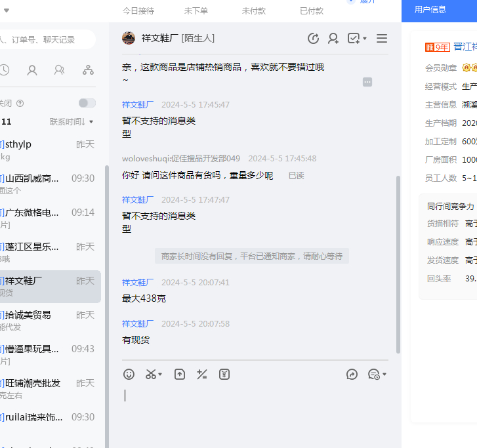This screenshot has height=448, width=477.
Task: Expand the 联系时间 sort dropdown
Action: [x=72, y=121]
